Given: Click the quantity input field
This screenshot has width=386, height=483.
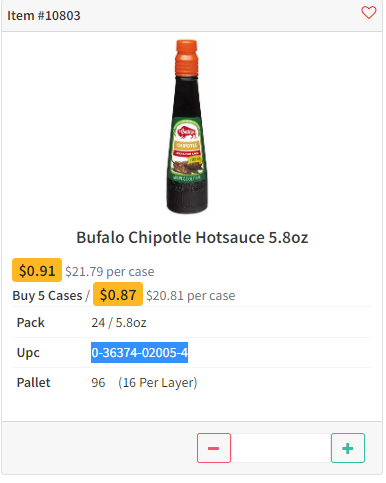Looking at the screenshot, I should (x=281, y=448).
